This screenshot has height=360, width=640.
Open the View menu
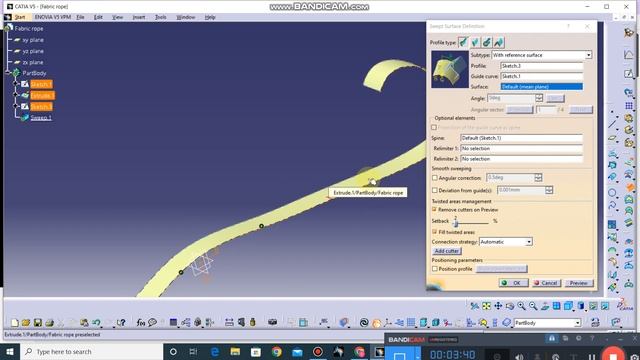pos(117,17)
